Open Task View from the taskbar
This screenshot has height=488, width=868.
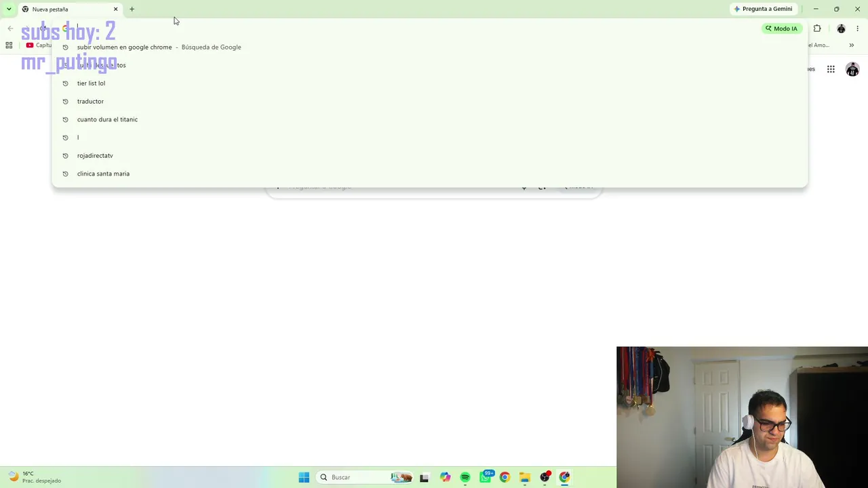pos(424,477)
